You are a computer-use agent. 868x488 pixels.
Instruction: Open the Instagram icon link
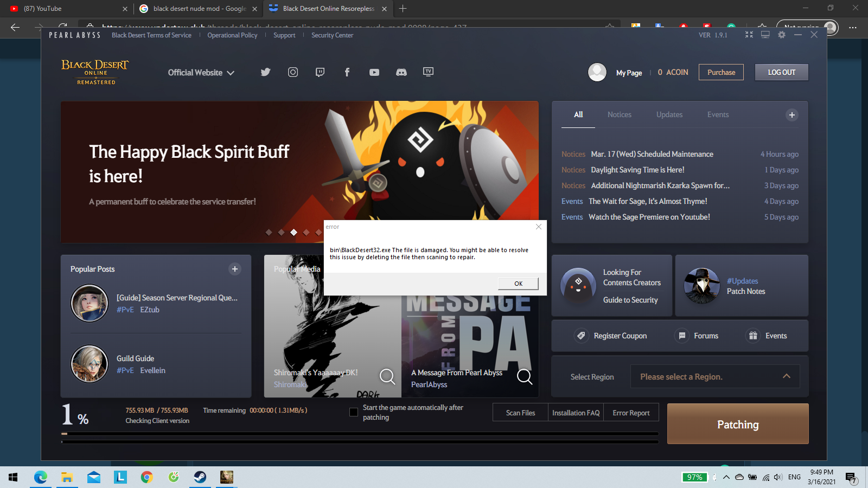(x=293, y=72)
